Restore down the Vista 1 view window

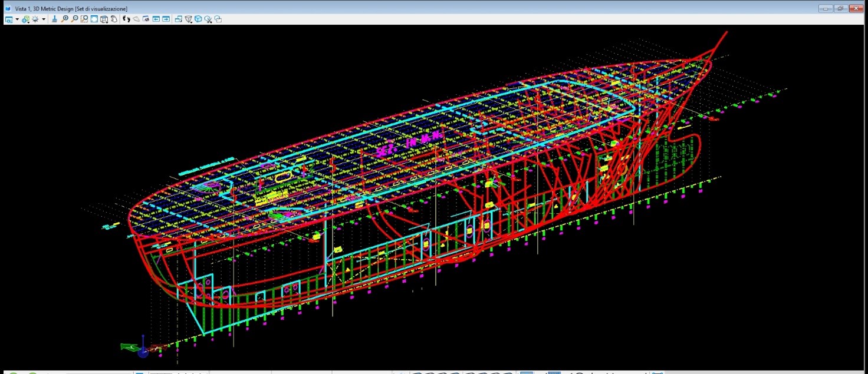click(x=840, y=8)
